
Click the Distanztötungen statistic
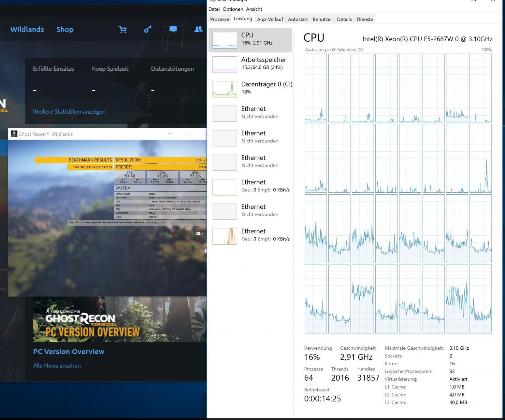[172, 69]
